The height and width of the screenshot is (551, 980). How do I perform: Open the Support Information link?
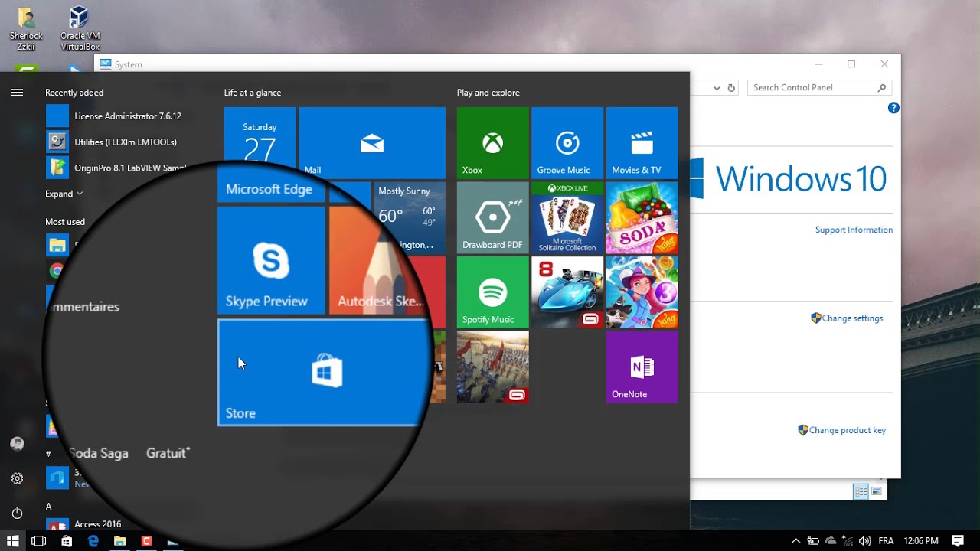coord(854,230)
